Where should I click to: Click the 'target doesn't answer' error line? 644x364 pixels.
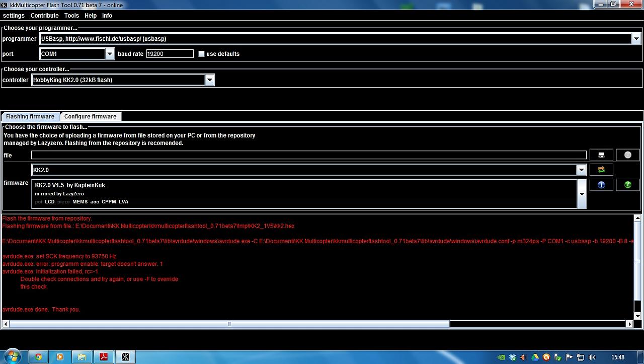click(83, 264)
